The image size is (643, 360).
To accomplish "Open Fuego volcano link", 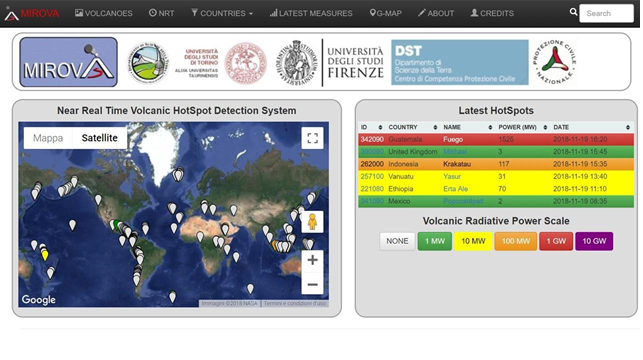I will (x=453, y=139).
